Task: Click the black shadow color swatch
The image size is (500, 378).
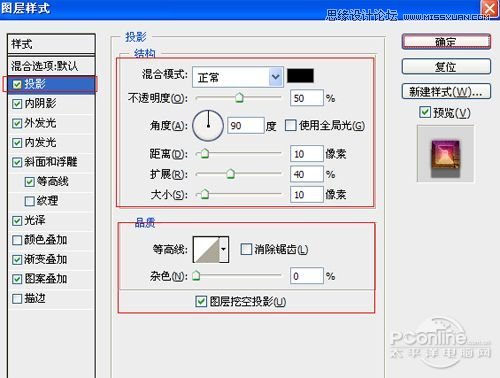Action: pos(300,76)
